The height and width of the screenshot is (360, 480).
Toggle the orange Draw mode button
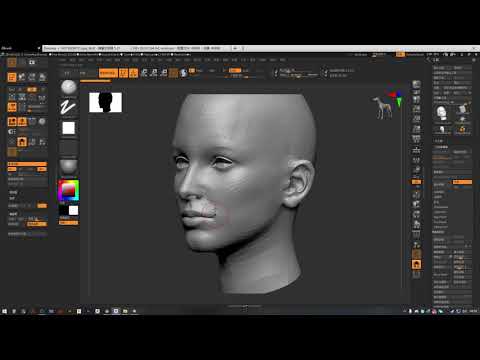(134, 73)
